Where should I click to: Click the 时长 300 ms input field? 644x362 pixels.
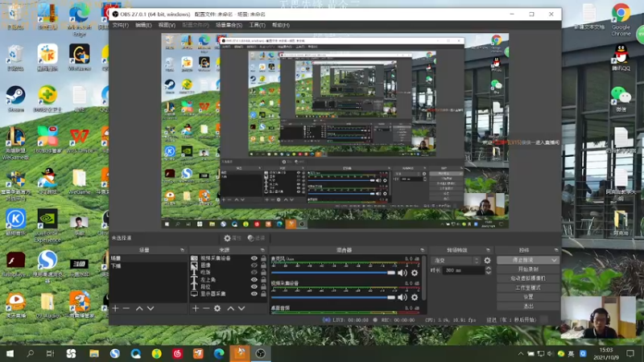[x=464, y=270]
